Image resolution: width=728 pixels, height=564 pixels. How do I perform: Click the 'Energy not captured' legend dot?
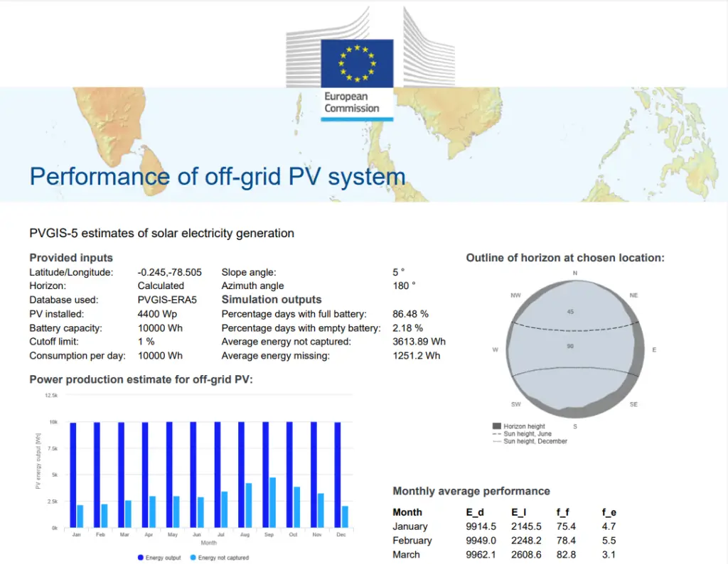(193, 558)
